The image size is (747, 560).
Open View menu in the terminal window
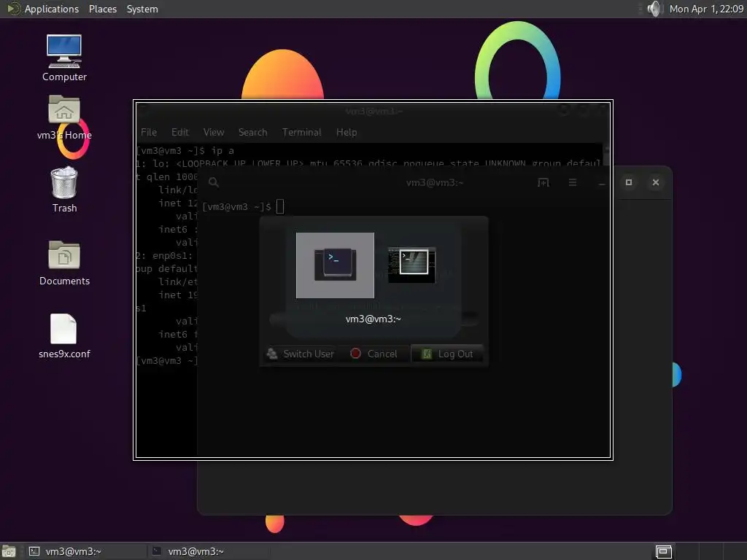[214, 132]
